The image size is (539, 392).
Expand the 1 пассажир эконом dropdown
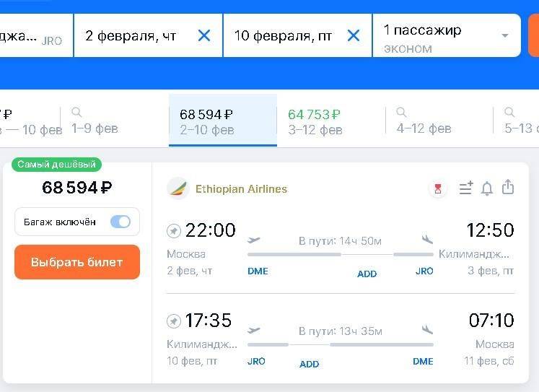[x=504, y=36]
